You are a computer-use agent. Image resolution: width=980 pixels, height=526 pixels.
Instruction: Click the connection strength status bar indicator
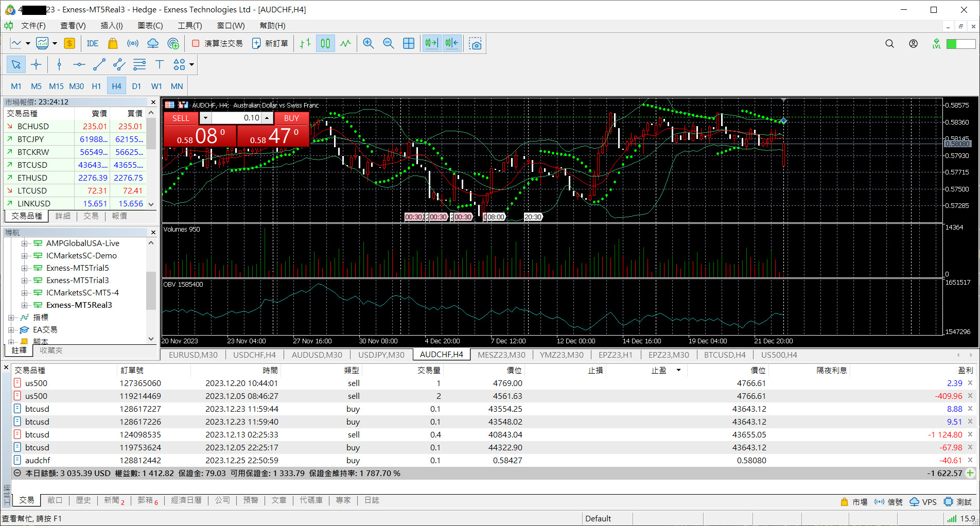[x=961, y=519]
